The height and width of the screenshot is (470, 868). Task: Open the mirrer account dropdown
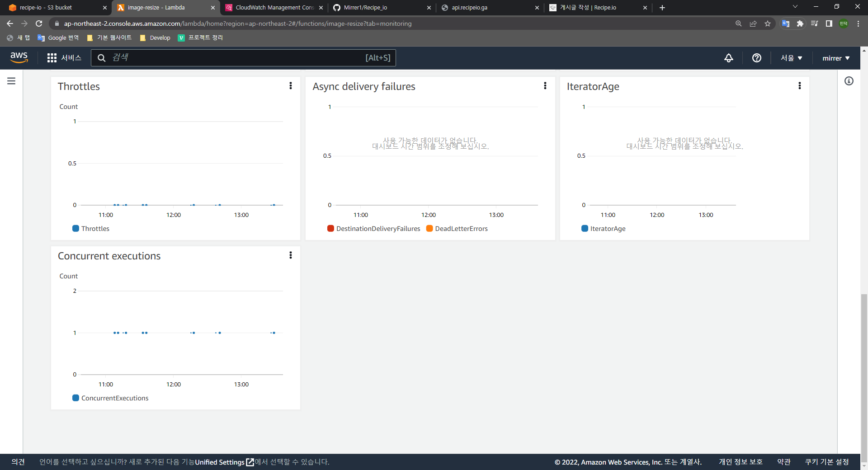pos(836,58)
